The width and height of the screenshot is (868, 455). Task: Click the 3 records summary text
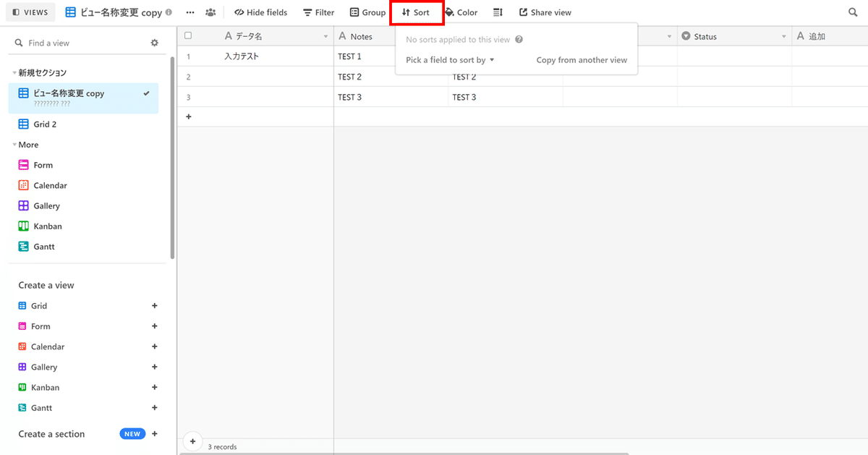222,447
